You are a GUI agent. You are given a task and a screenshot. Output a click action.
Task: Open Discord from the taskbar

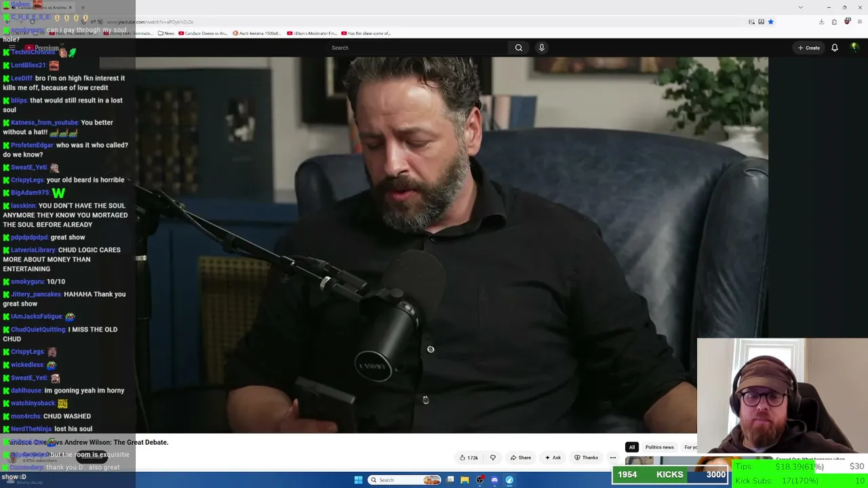[x=494, y=480]
